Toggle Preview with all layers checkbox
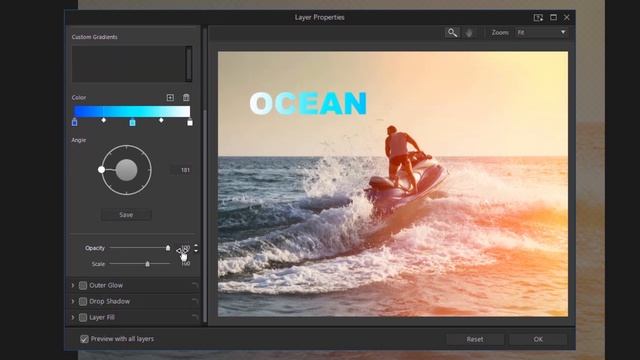Image resolution: width=640 pixels, height=360 pixels. coord(84,339)
